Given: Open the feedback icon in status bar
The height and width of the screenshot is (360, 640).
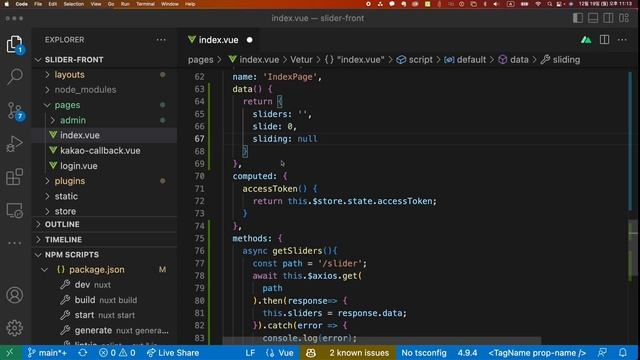Looking at the screenshot, I should tap(602, 353).
